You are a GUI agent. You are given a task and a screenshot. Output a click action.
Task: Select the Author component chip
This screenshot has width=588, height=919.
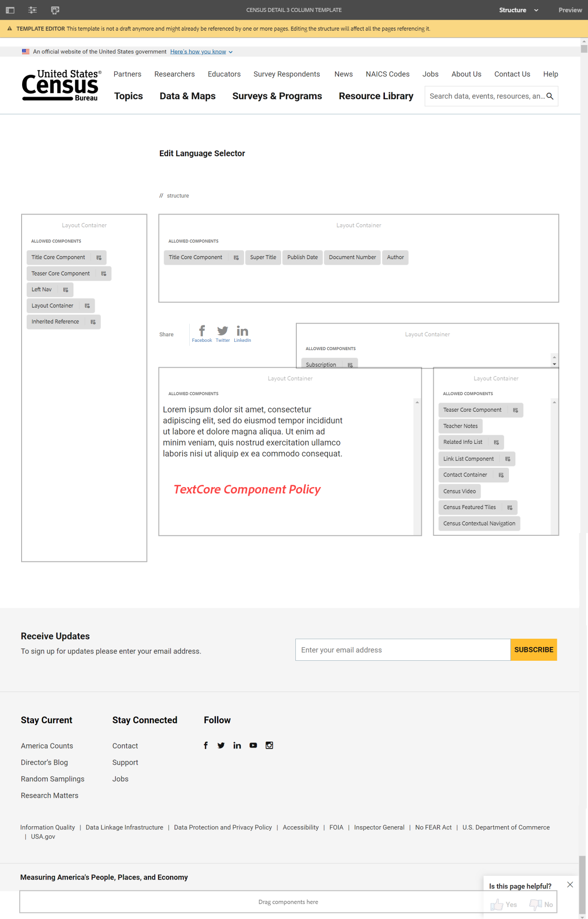click(396, 257)
